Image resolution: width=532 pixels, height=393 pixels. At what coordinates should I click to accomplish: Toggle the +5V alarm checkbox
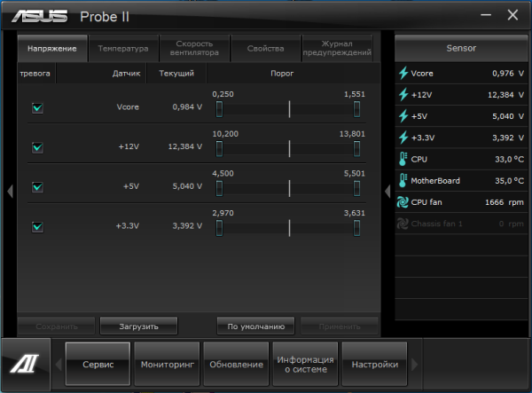[x=37, y=187]
